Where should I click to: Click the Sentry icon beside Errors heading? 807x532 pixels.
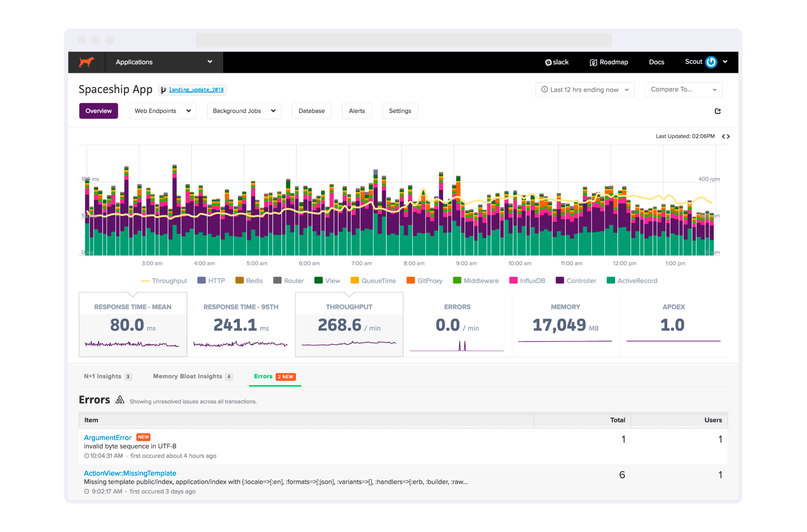tap(120, 399)
